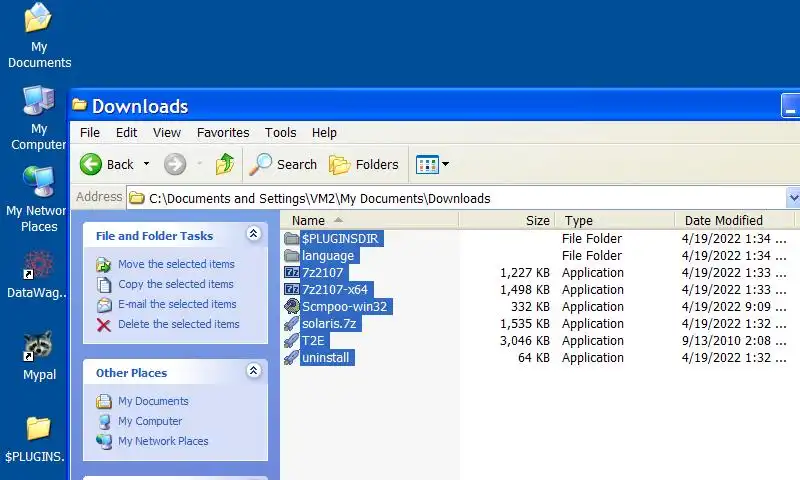Sort files by Date Modified column
This screenshot has height=480, width=800.
point(734,220)
